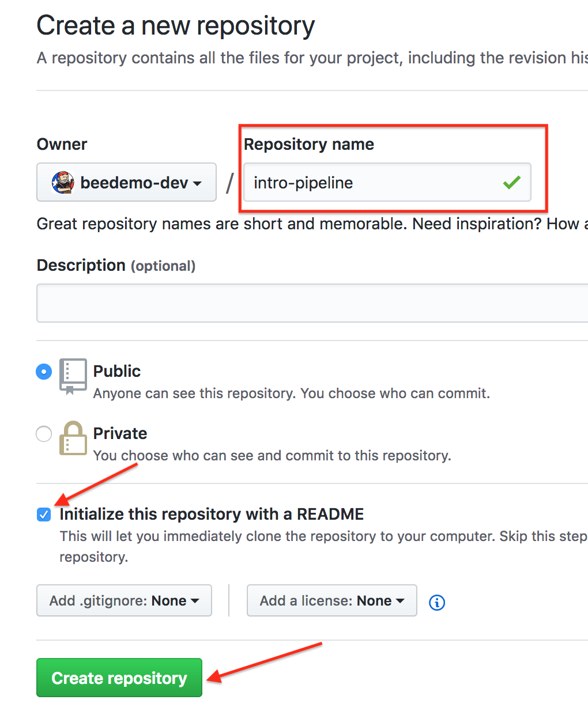This screenshot has height=711, width=588.
Task: Click the green checkmark in the repository name field
Action: [x=511, y=183]
